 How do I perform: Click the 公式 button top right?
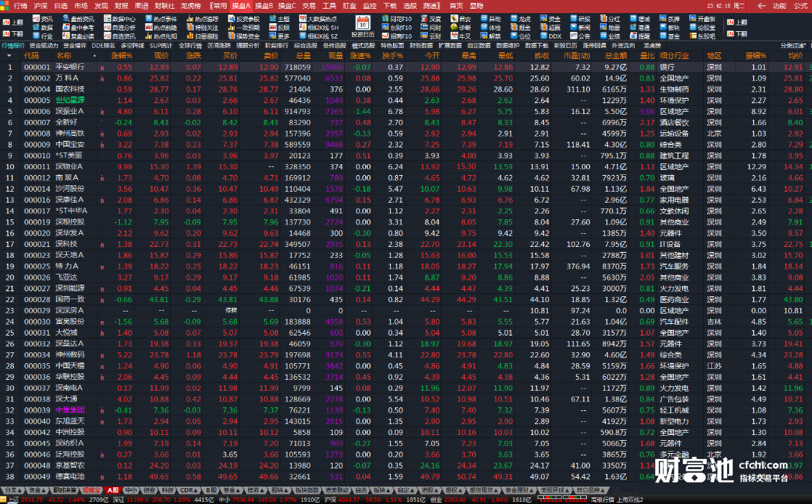[x=800, y=6]
